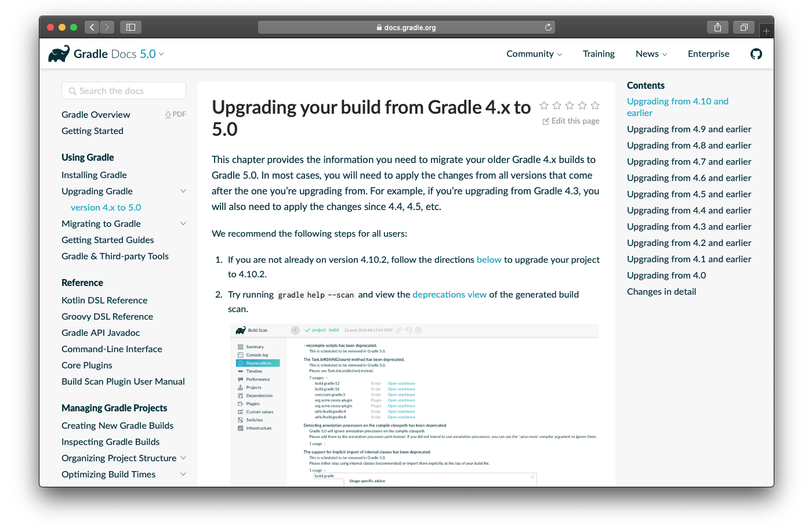Image resolution: width=812 pixels, height=532 pixels.
Task: Download the PDF version of docs
Action: 176,115
